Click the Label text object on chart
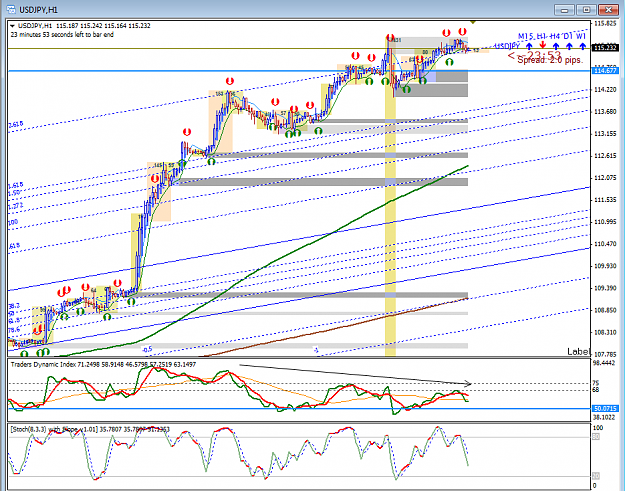The width and height of the screenshot is (625, 491). click(x=578, y=352)
